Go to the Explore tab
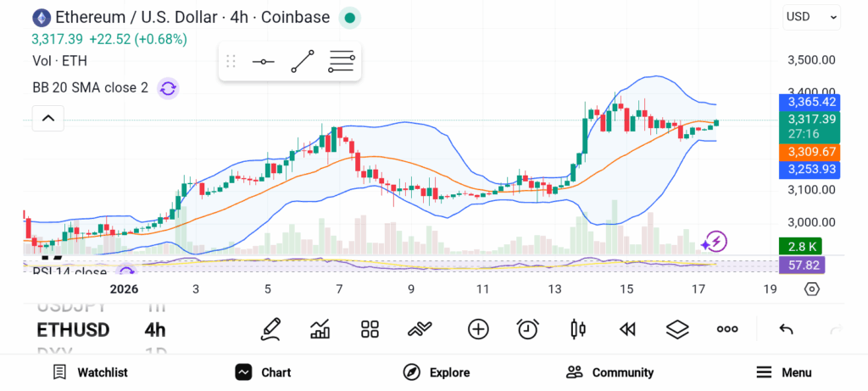This screenshot has height=391, width=868. click(437, 372)
